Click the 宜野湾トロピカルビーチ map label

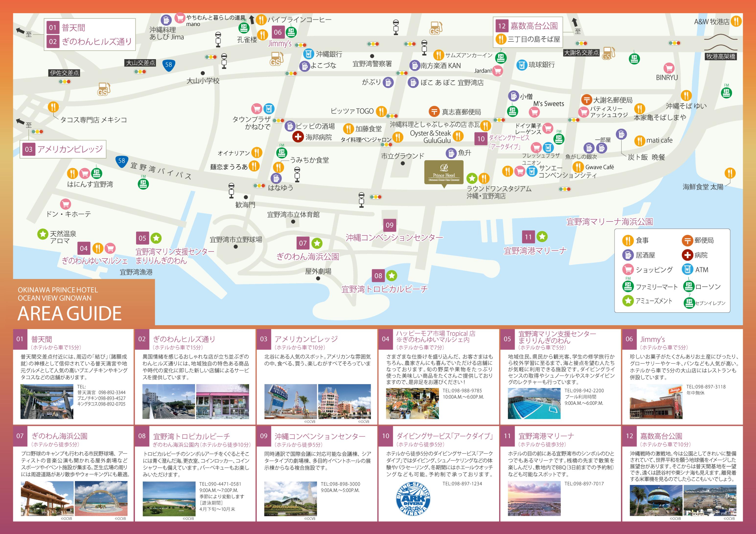click(385, 289)
